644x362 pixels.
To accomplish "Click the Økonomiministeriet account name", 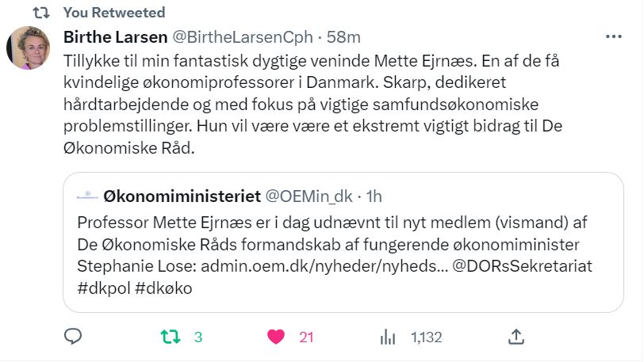I will (182, 195).
